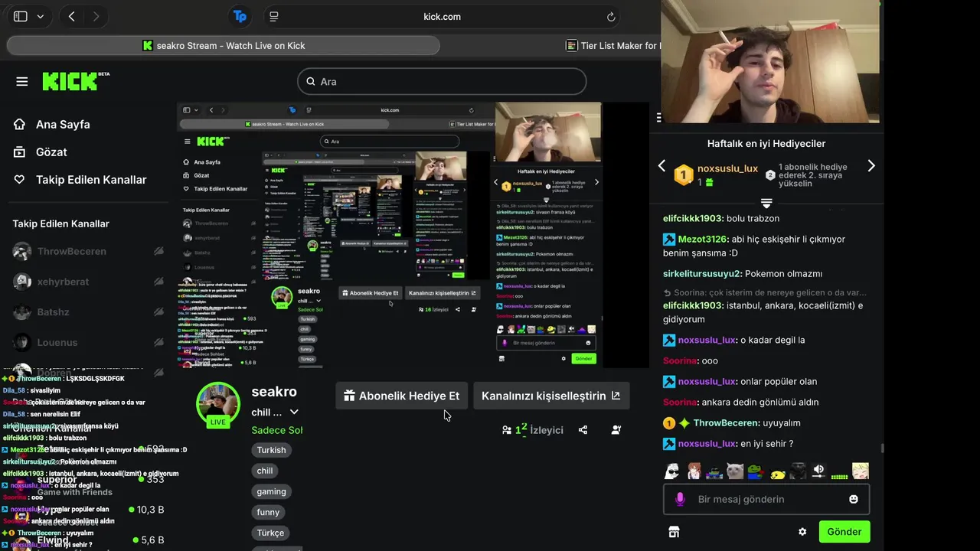
Task: Go forward in Safari
Action: point(96,16)
